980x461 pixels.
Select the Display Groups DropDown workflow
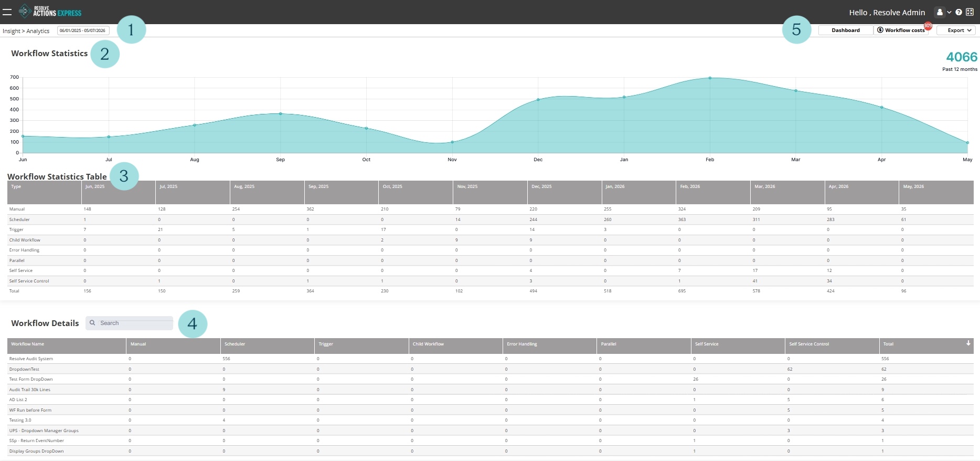[36, 451]
